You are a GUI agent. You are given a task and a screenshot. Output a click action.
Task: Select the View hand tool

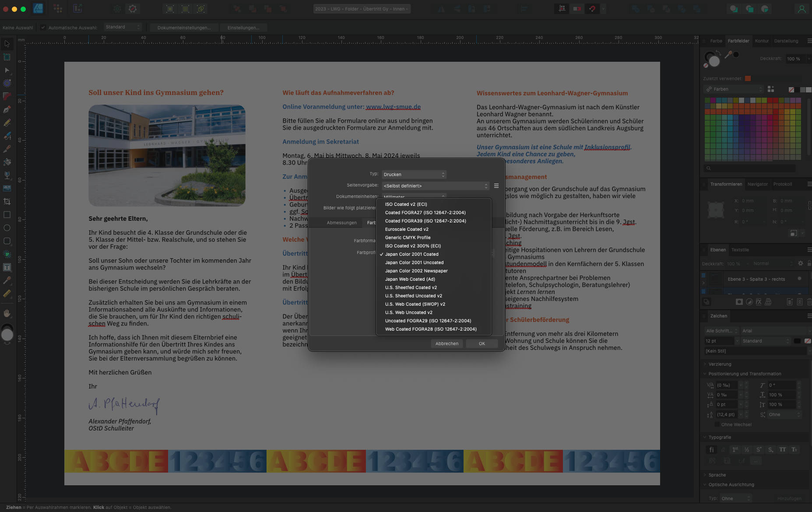point(7,313)
